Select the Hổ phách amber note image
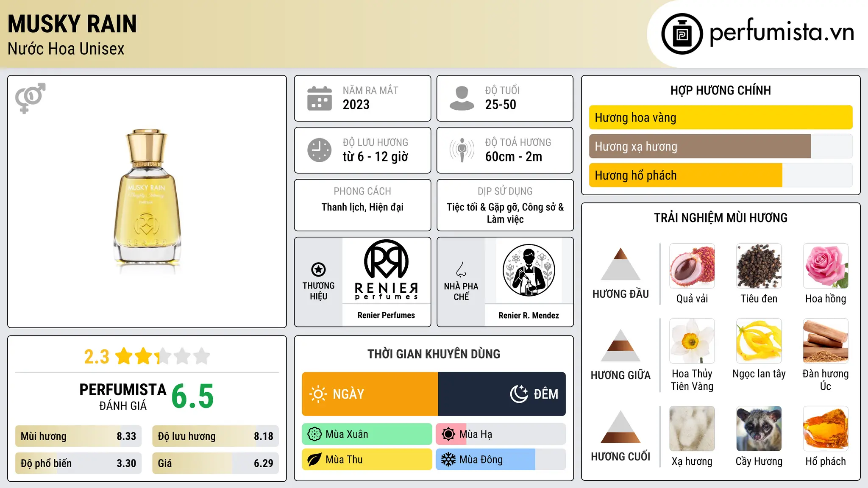The image size is (868, 488). [x=826, y=428]
